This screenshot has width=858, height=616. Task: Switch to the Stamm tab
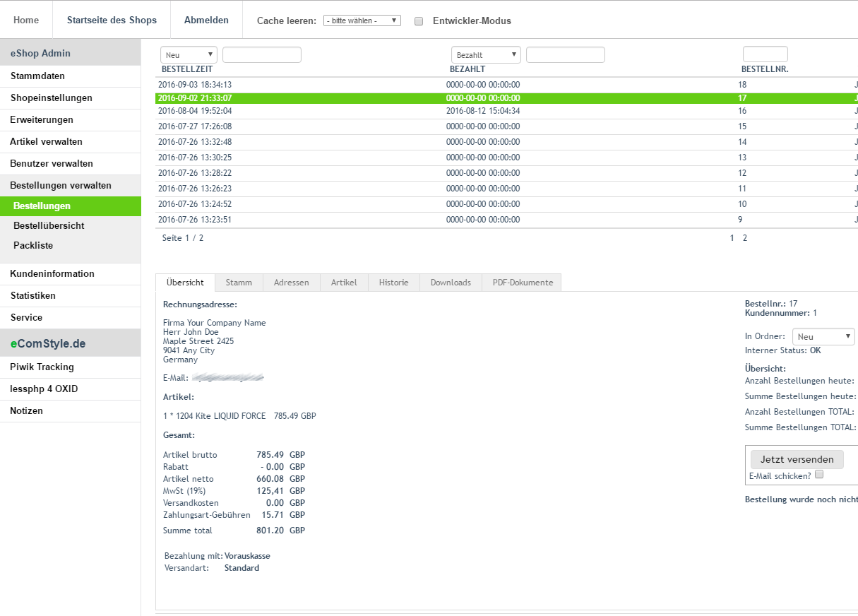click(x=239, y=283)
